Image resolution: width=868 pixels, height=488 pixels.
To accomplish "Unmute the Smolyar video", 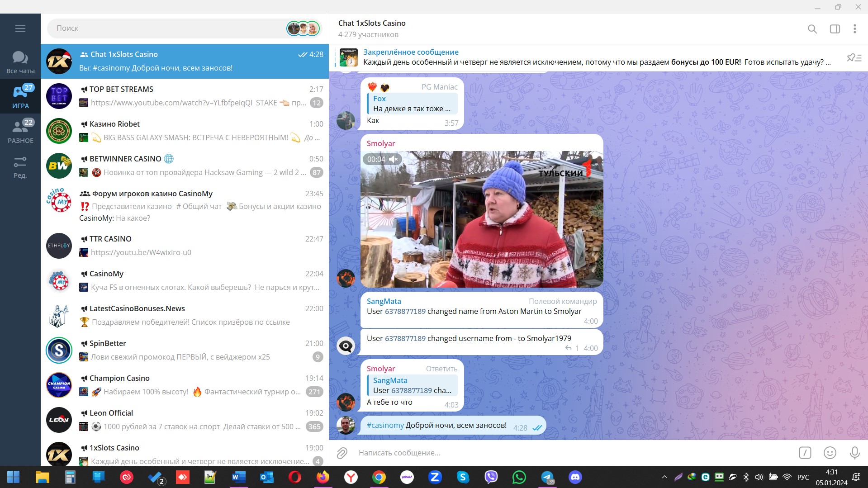I will pyautogui.click(x=393, y=159).
